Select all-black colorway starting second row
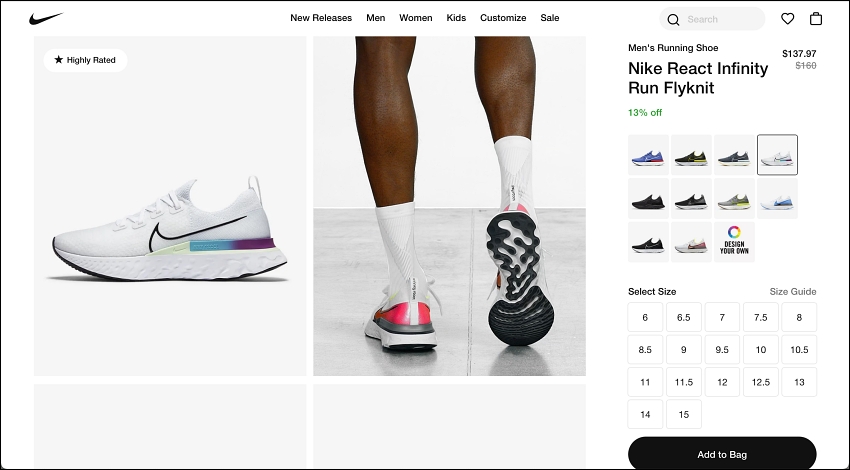 (x=648, y=198)
